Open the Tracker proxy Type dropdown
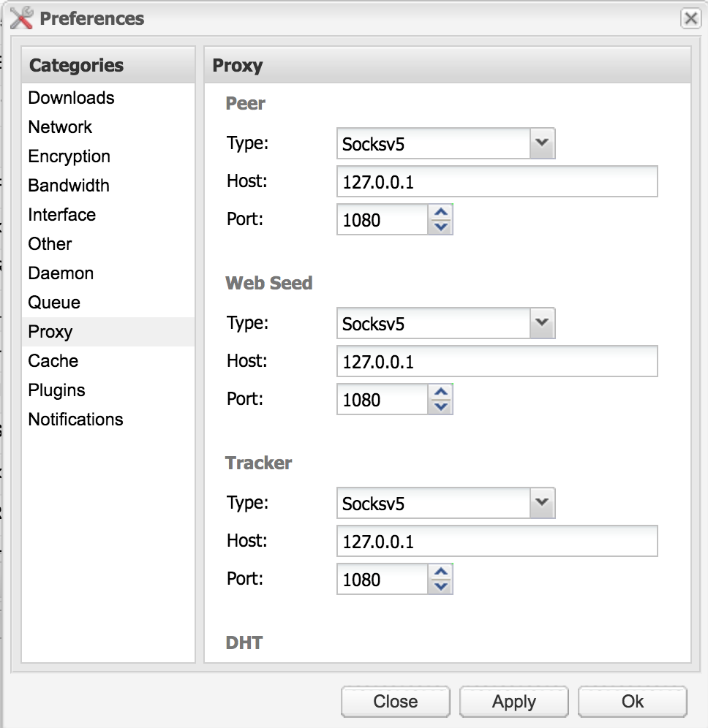The width and height of the screenshot is (708, 728). (541, 503)
